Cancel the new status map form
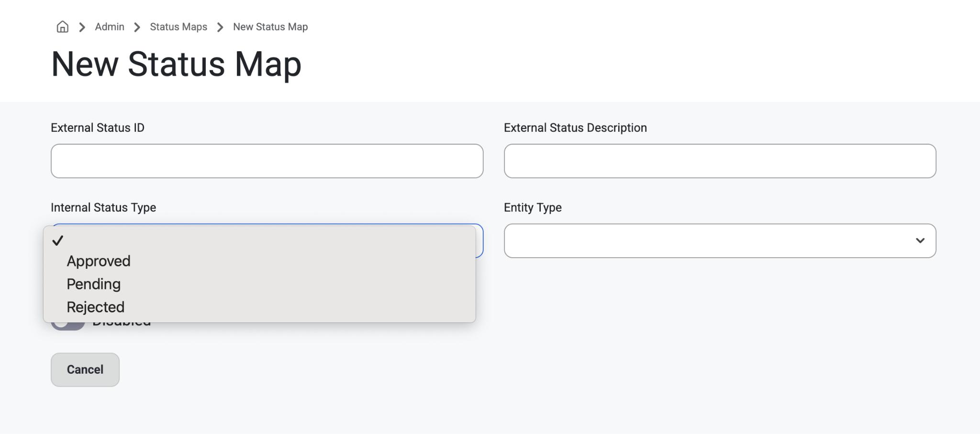This screenshot has height=434, width=980. (x=85, y=369)
